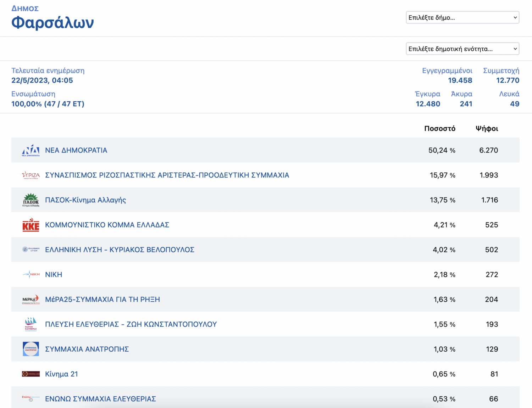532x408 pixels.
Task: Click the red ΚΚΕ logo
Action: (31, 225)
